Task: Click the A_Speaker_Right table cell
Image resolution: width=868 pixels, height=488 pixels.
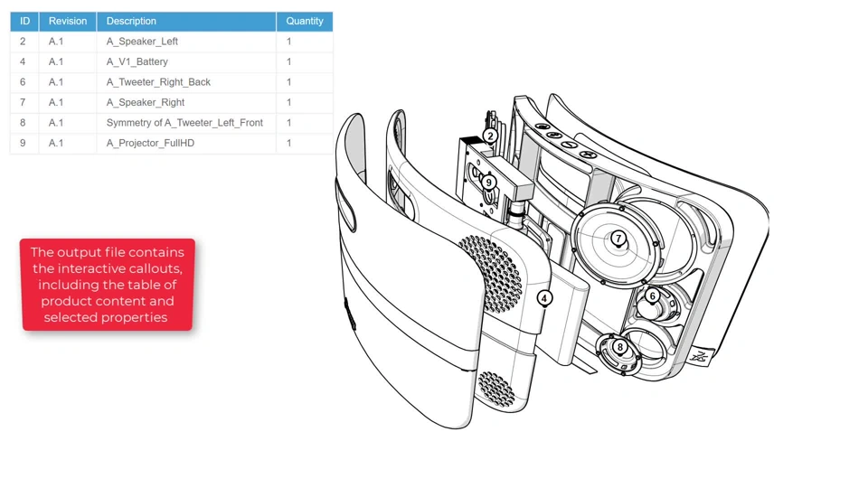Action: pos(186,102)
